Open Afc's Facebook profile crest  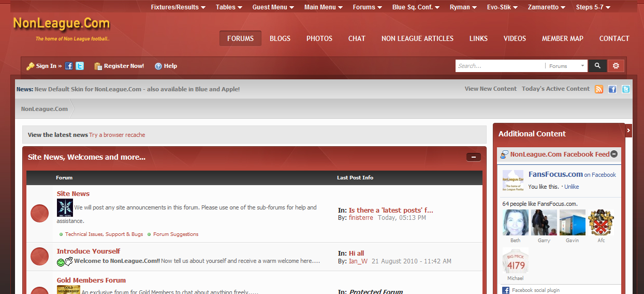tap(601, 223)
